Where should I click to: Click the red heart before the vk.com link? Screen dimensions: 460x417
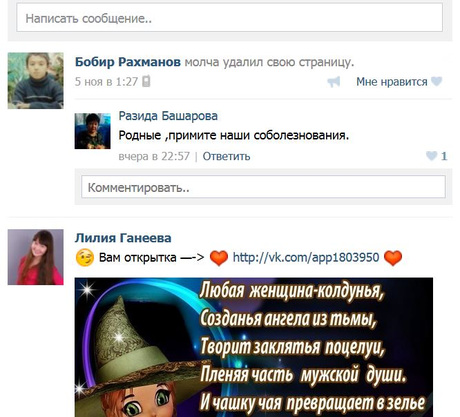point(219,258)
